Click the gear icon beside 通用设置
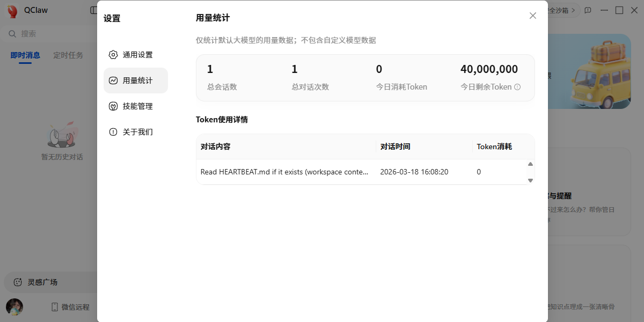The height and width of the screenshot is (322, 644). (x=113, y=55)
